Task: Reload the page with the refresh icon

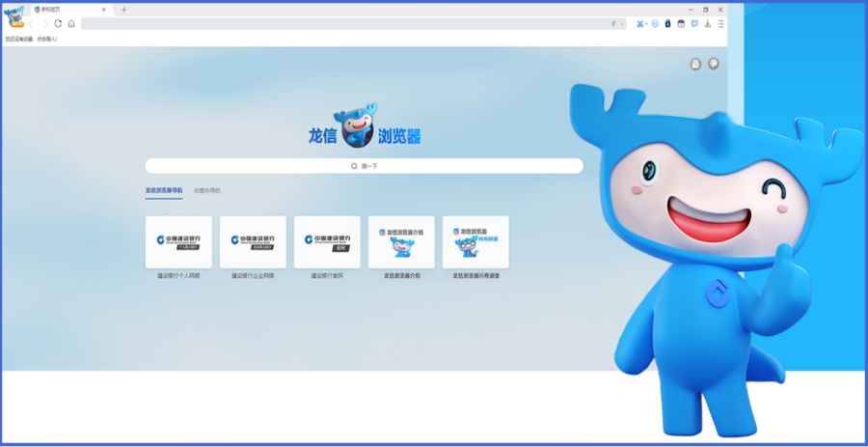Action: [x=58, y=24]
